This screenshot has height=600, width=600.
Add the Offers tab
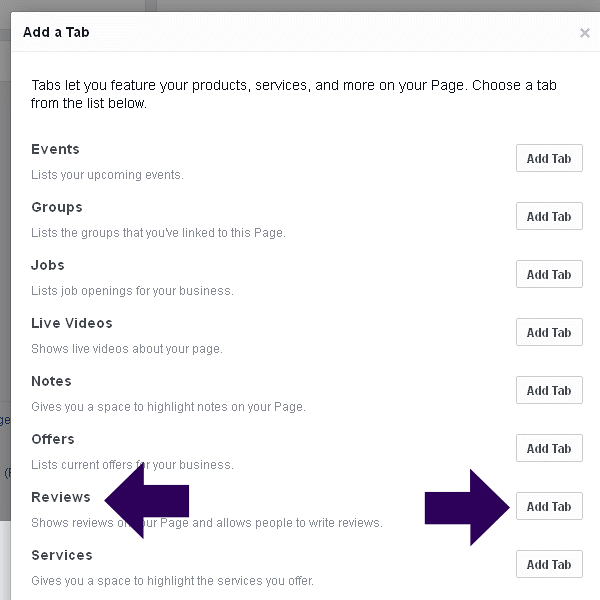point(549,448)
